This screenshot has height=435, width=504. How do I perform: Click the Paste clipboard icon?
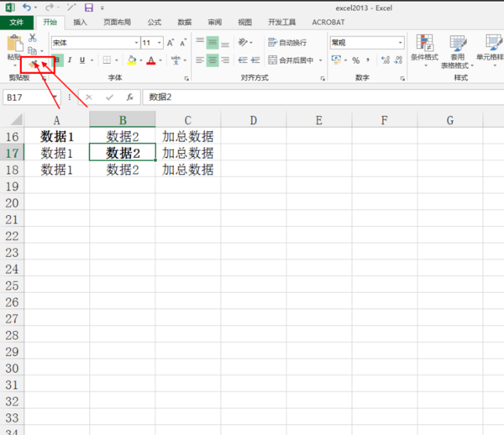15,43
